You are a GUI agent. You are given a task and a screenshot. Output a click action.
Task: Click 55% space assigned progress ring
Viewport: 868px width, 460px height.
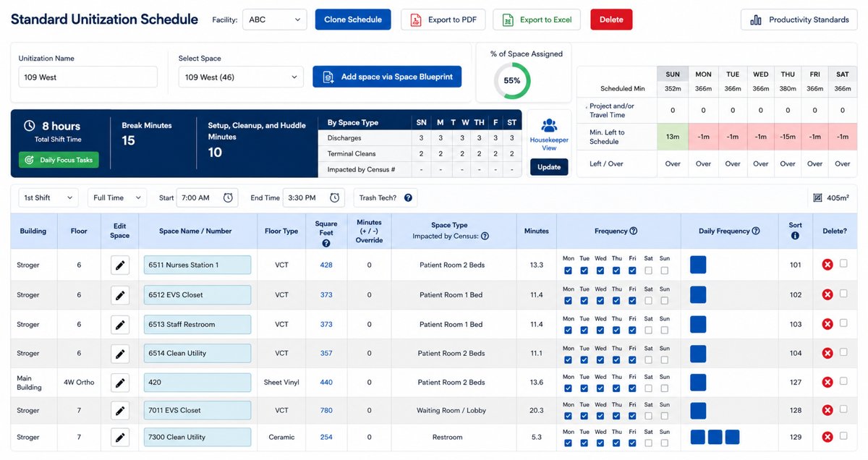coord(512,81)
